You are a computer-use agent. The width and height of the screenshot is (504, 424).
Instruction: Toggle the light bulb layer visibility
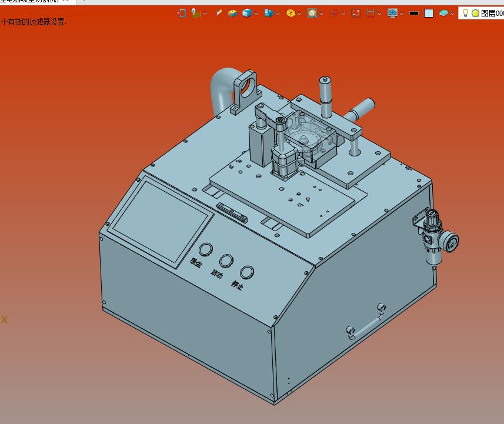(x=465, y=13)
